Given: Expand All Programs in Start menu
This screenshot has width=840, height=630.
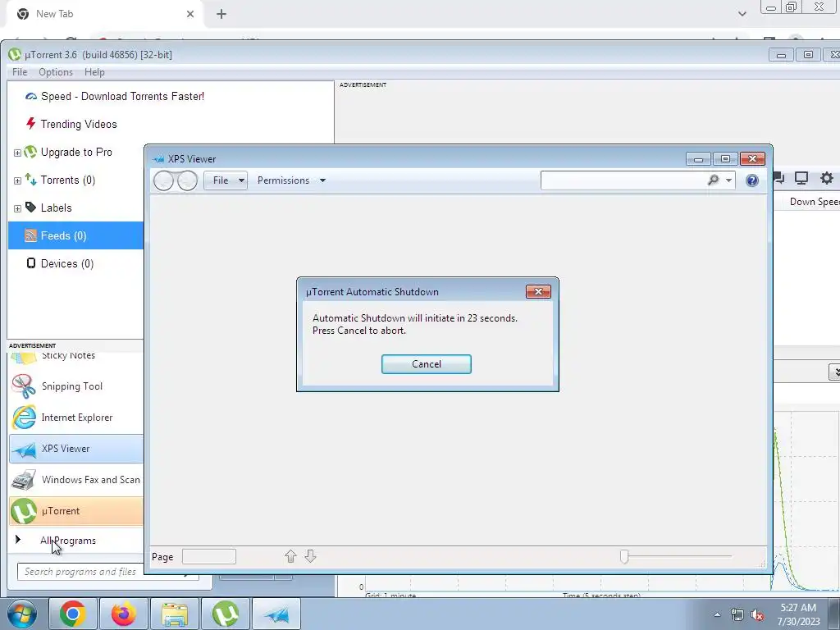Looking at the screenshot, I should pyautogui.click(x=68, y=541).
